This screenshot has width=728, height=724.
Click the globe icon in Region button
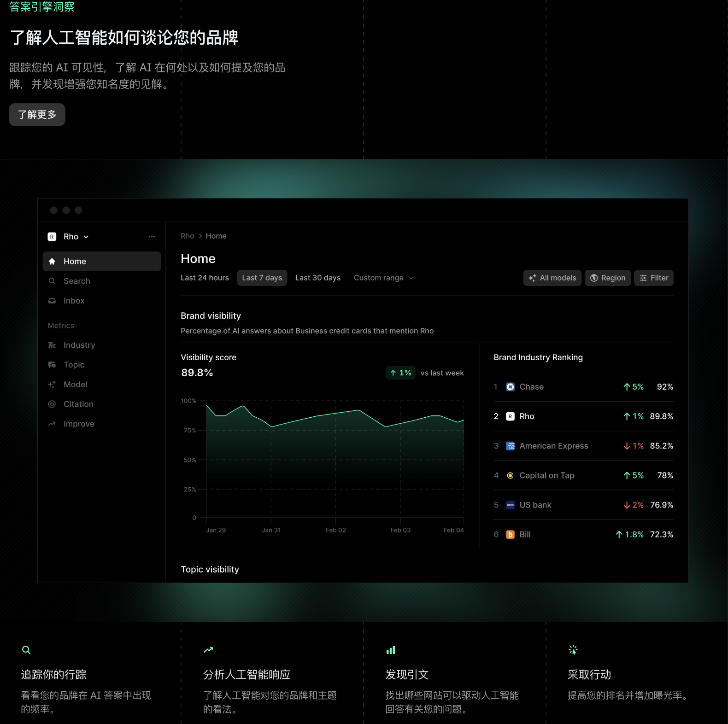pyautogui.click(x=594, y=278)
